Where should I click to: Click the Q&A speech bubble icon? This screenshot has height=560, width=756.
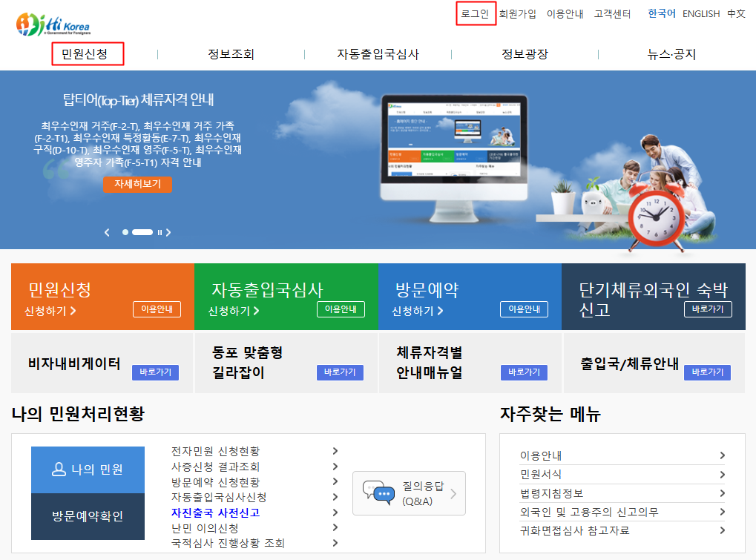point(378,493)
